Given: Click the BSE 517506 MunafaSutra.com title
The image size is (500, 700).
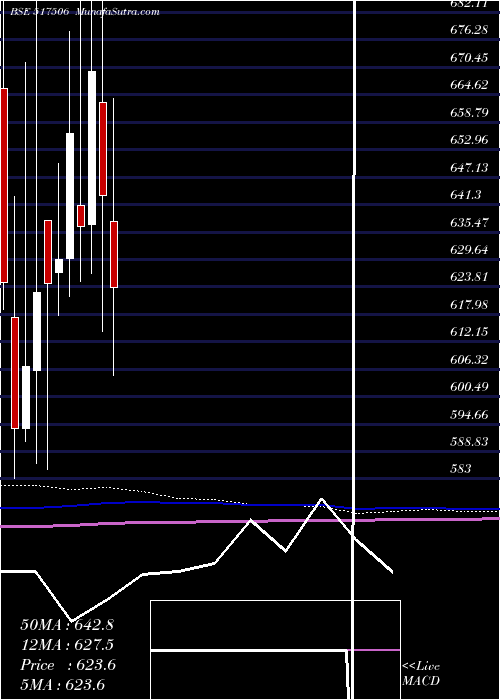Looking at the screenshot, I should (85, 12).
